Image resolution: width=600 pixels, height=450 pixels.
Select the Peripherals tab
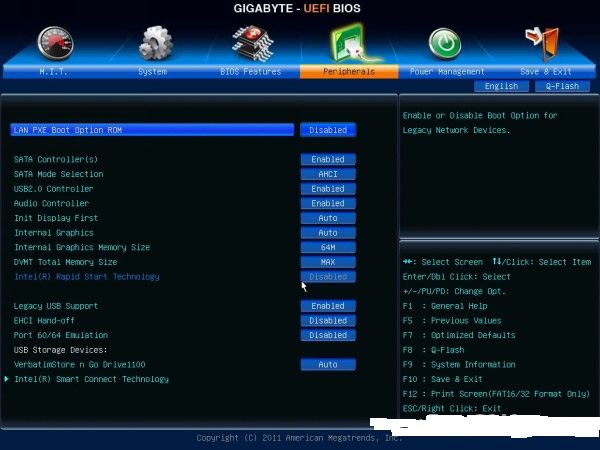(349, 72)
